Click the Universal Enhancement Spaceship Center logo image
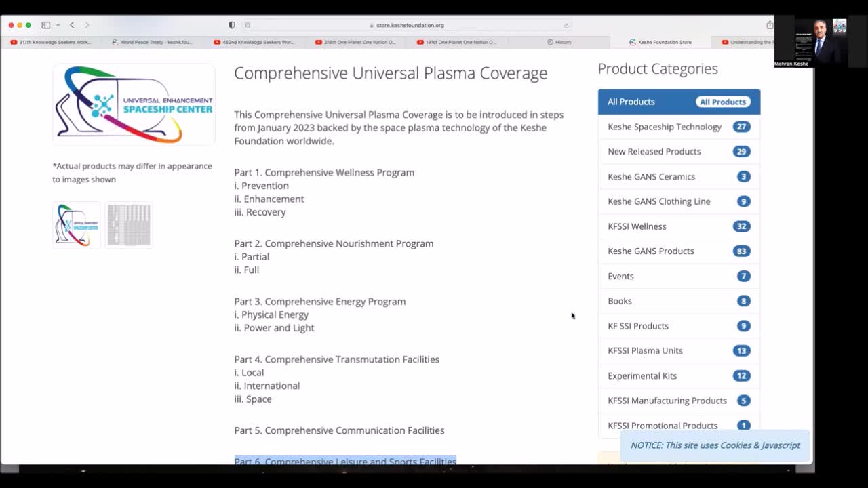Viewport: 868px width, 488px height. point(134,104)
